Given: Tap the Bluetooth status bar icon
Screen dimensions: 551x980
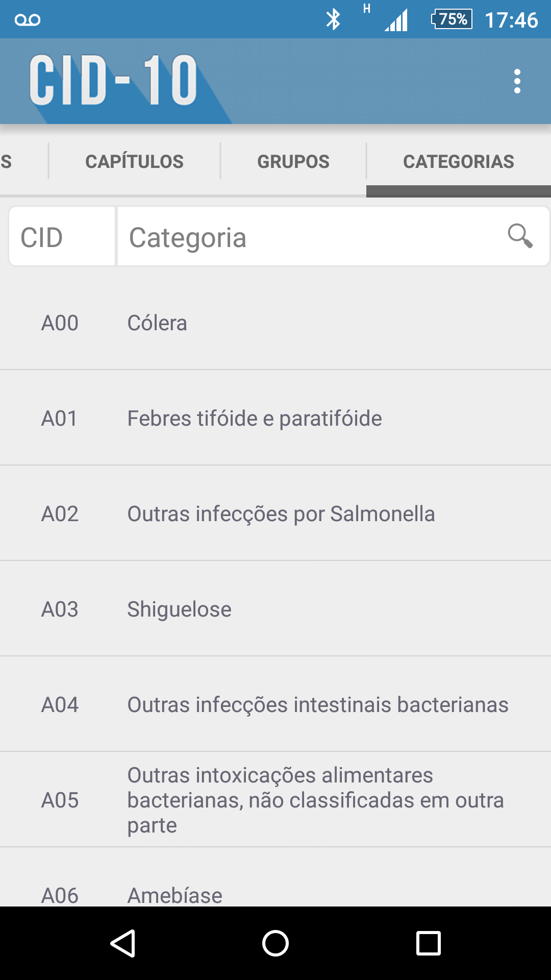Looking at the screenshot, I should pos(333,19).
